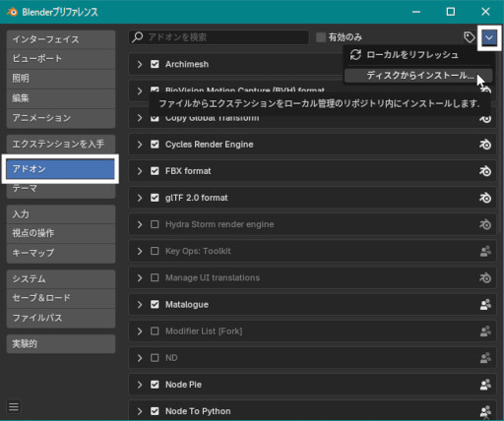Disable the glTF 2.0 format checkbox
This screenshot has height=421, width=504.
point(155,198)
